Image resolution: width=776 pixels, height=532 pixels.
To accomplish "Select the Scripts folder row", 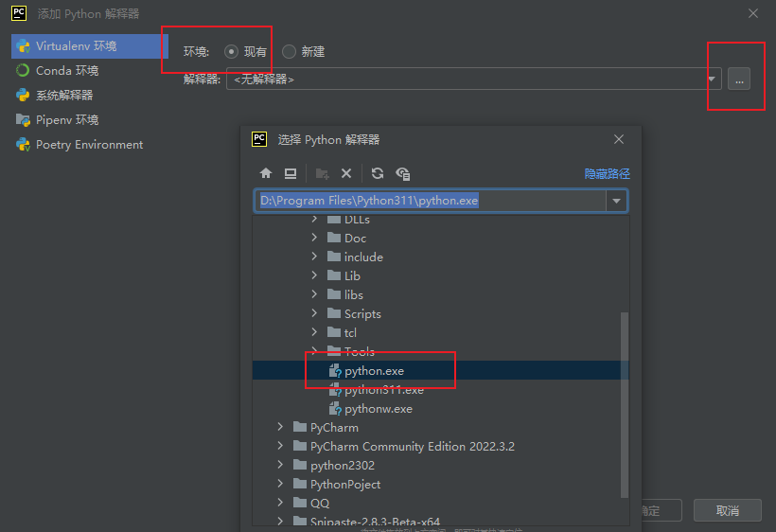I will 440,313.
